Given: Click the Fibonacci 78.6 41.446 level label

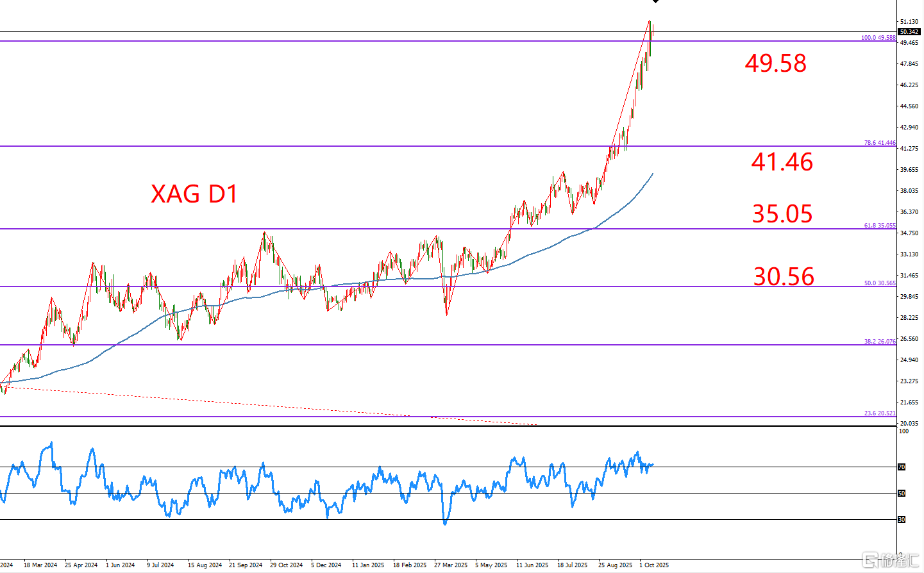Looking at the screenshot, I should [879, 143].
